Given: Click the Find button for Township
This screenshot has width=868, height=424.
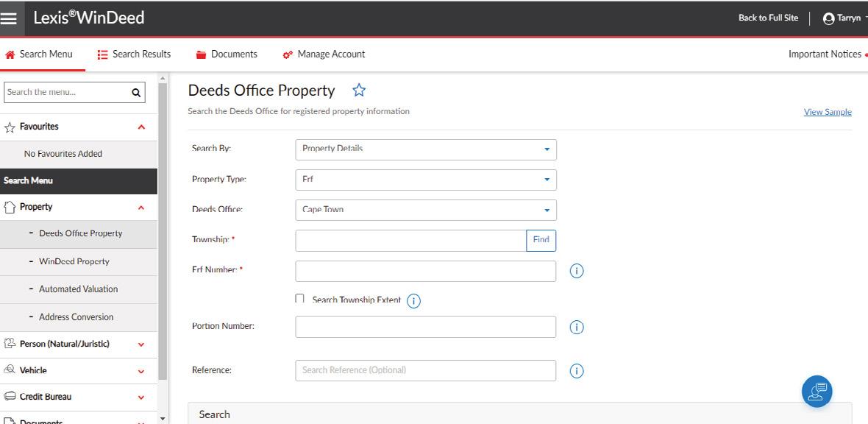Looking at the screenshot, I should tap(541, 241).
